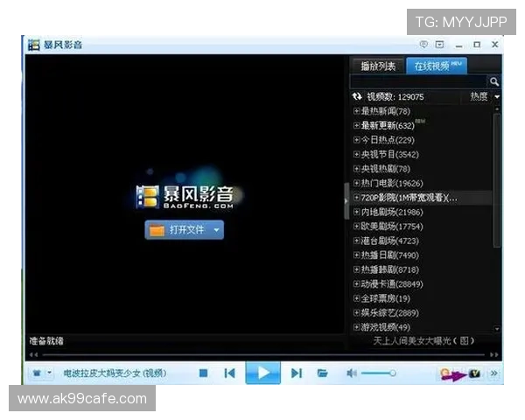Click the toolbox icon at bottom left
The width and height of the screenshot is (525, 420).
point(37,373)
